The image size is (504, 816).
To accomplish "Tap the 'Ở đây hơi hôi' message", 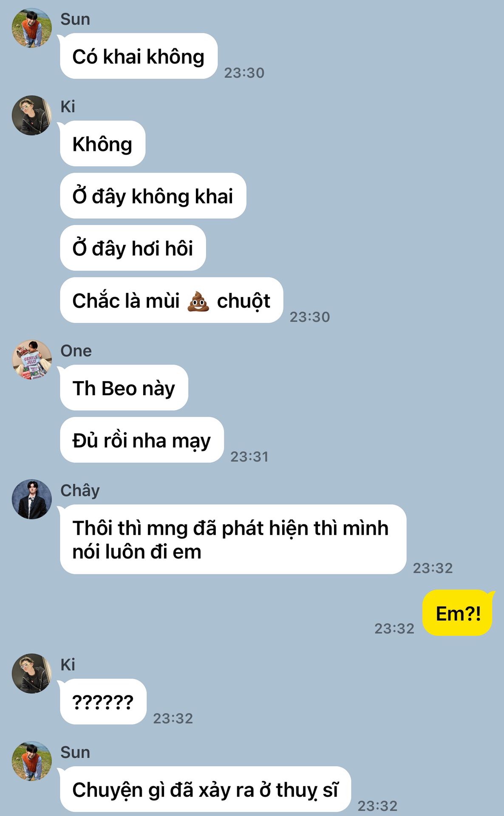I will tap(133, 248).
